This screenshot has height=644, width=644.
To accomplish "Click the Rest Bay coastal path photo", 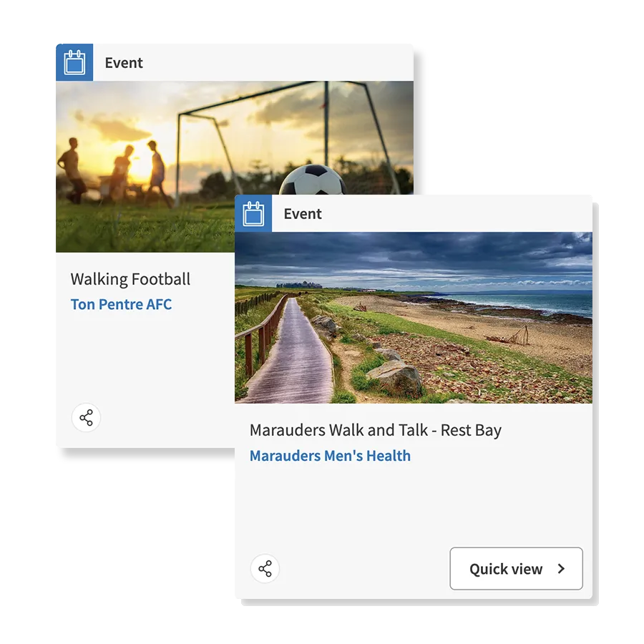I will click(x=414, y=318).
